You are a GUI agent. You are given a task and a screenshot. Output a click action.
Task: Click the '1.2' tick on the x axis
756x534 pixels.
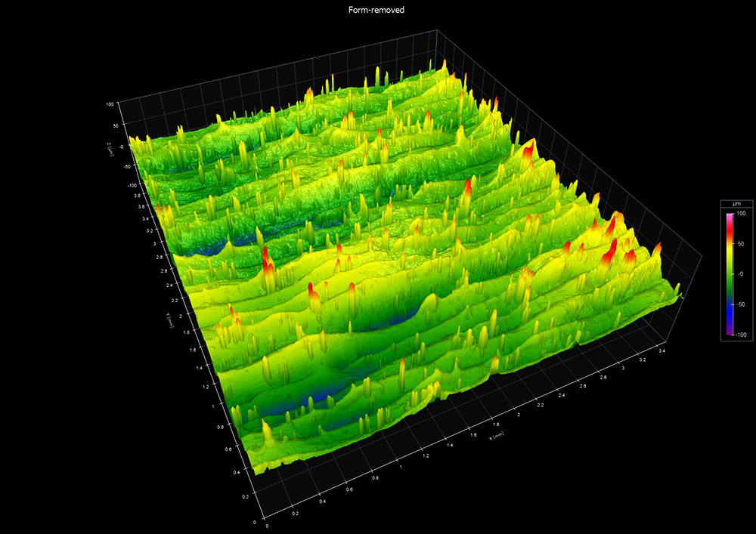pos(426,455)
